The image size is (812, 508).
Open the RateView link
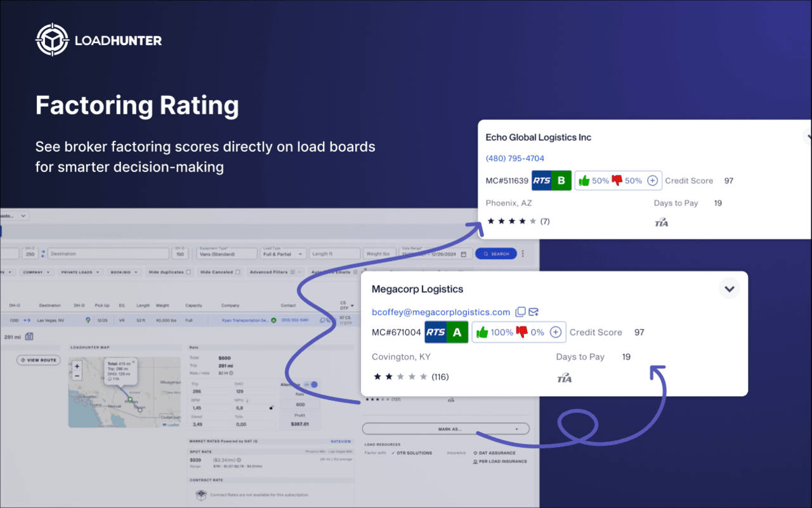[341, 441]
